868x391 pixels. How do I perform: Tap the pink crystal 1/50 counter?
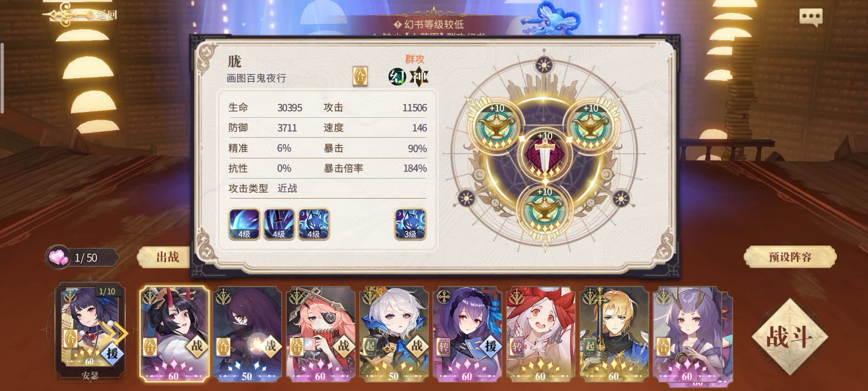[82, 257]
